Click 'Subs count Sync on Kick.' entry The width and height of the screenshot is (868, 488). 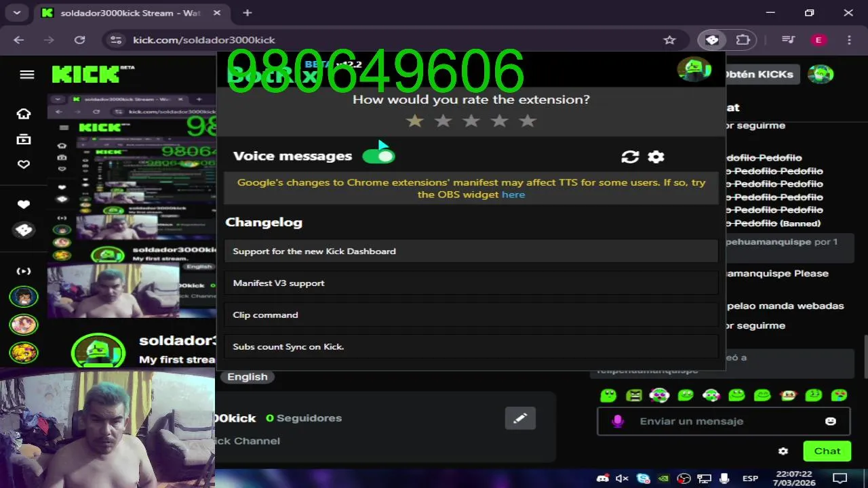(471, 346)
